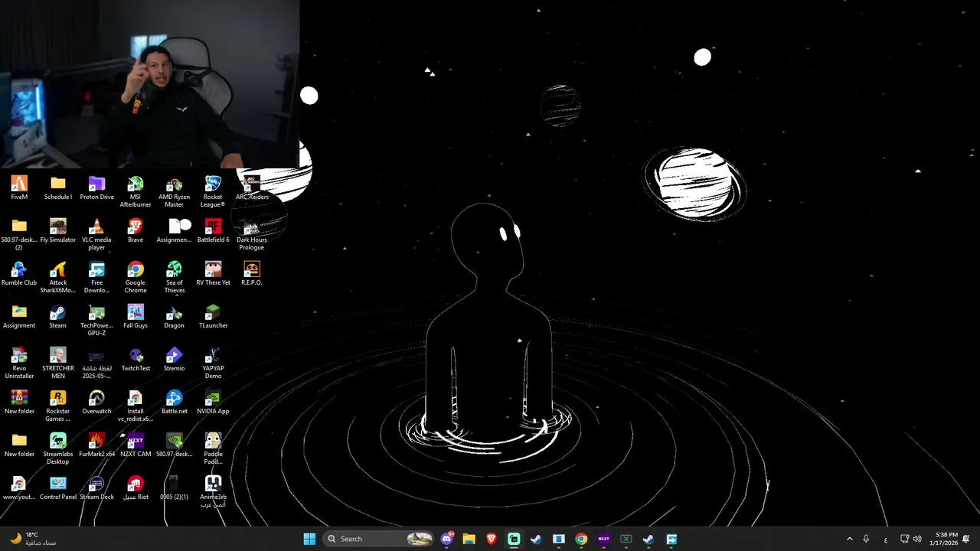Open the NZXT CAM desktop shortcut
980x551 pixels.
point(136,445)
